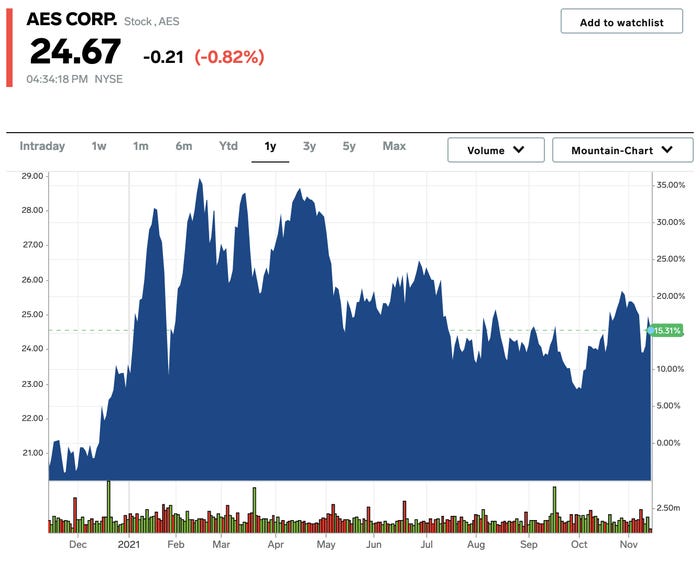Click the Add to watchlist button
This screenshot has height=562, width=700.
(621, 21)
